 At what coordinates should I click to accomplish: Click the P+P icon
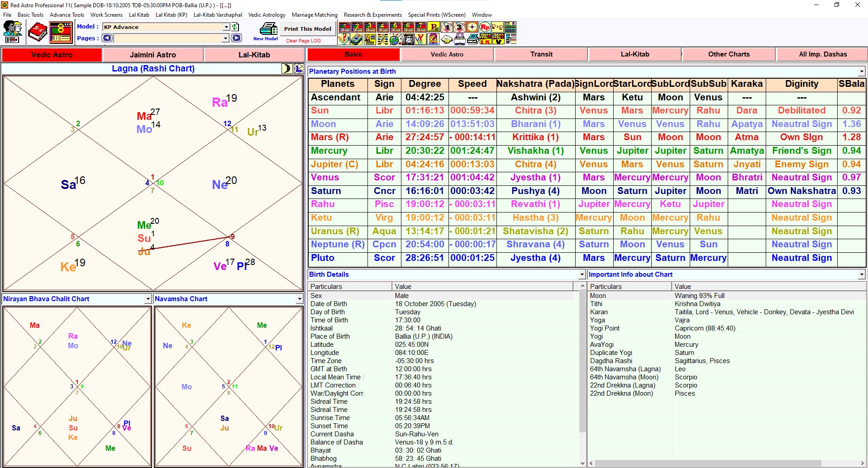[497, 27]
